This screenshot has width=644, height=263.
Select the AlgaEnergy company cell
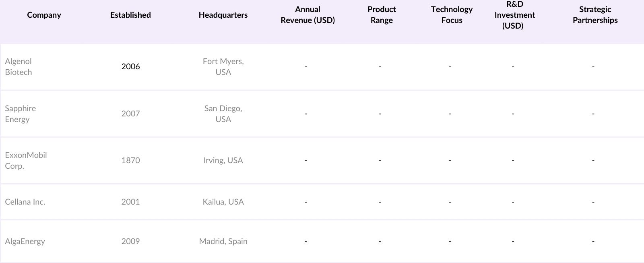(x=25, y=242)
